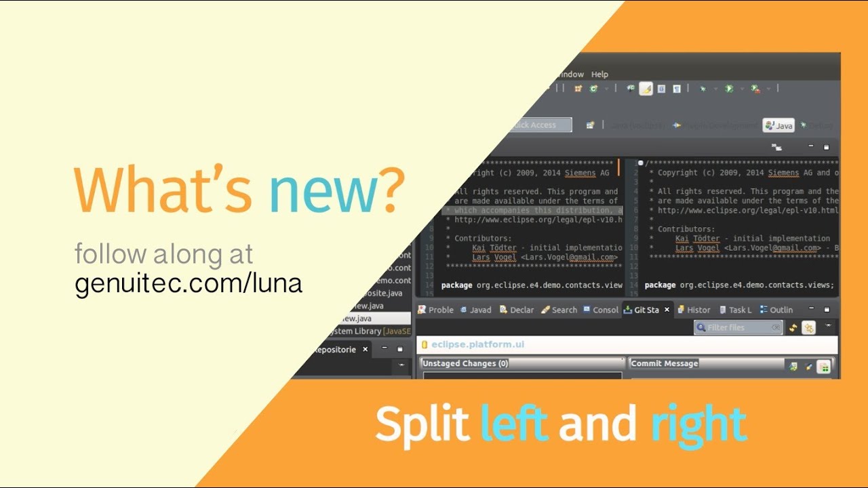Open the Javadoc view tab
The height and width of the screenshot is (488, 868).
point(475,310)
